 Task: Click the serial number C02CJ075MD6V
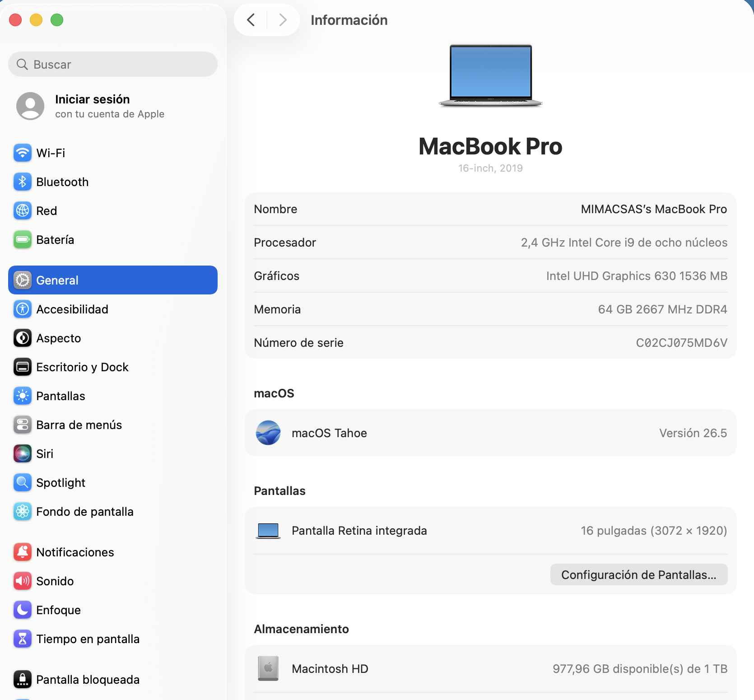tap(681, 343)
